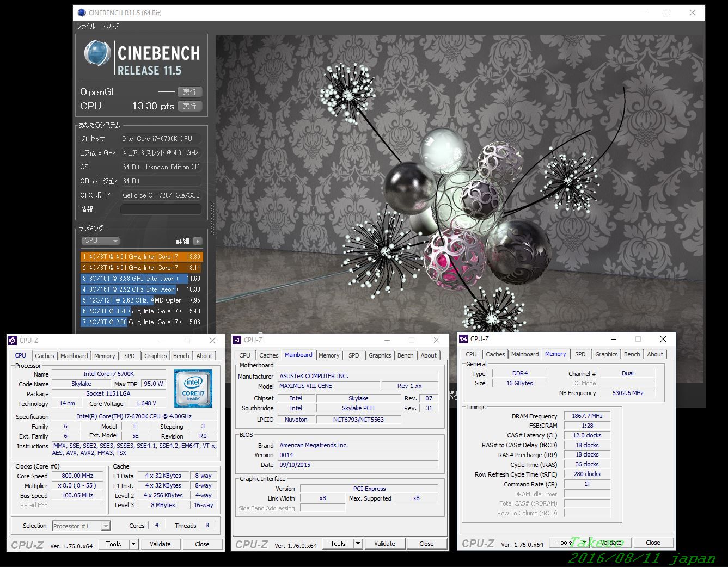Minimize the left CPU-Z window
The image size is (728, 567).
[x=162, y=341]
